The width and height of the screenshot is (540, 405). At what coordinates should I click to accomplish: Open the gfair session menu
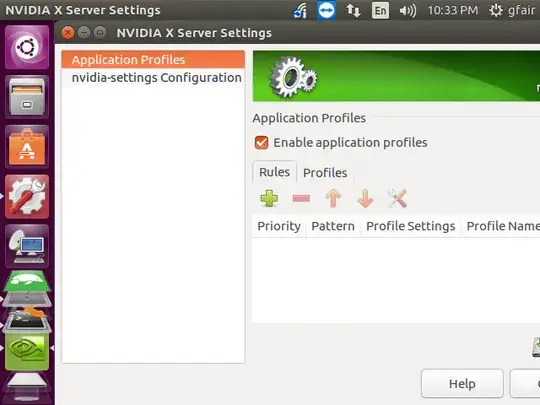tap(512, 10)
